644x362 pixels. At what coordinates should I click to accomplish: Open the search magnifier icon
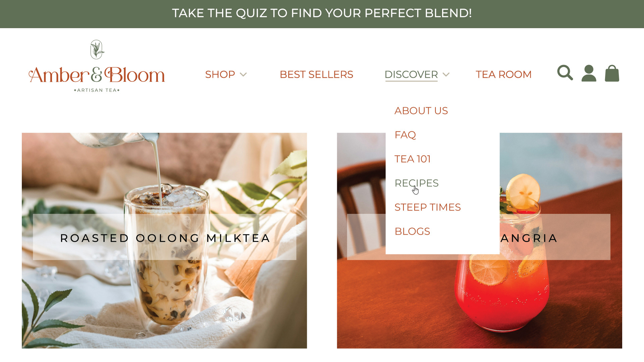point(565,73)
